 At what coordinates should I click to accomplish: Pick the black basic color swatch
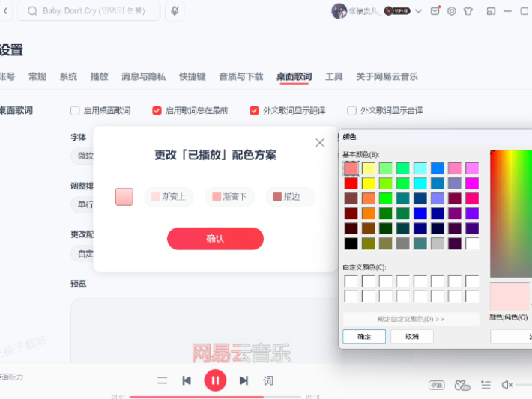pos(351,243)
